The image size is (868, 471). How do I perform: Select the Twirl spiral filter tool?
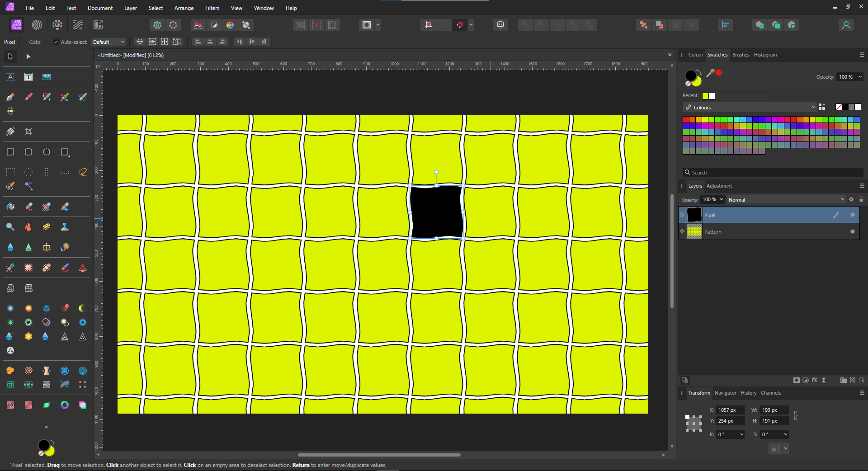click(x=28, y=371)
